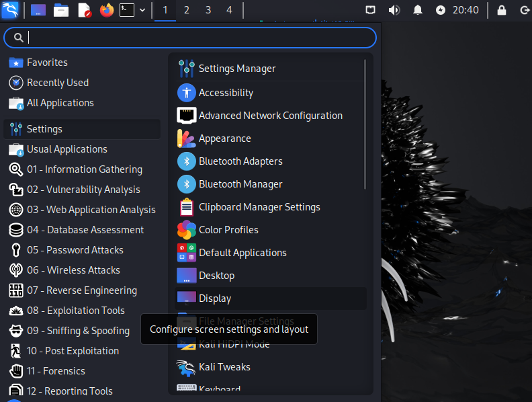This screenshot has width=532, height=402.
Task: Open 02 - Vulnerability Analysis category
Action: pyautogui.click(x=81, y=190)
